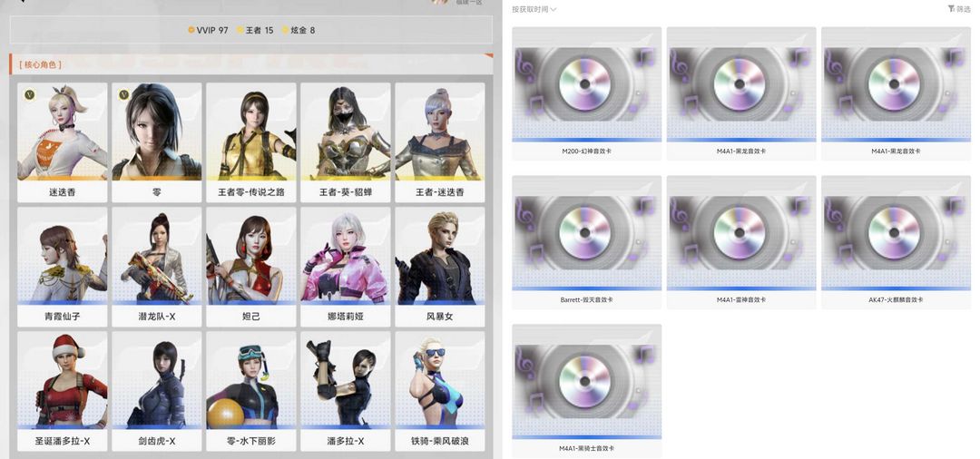Click the V badge on 迷迭香 card

pyautogui.click(x=29, y=94)
